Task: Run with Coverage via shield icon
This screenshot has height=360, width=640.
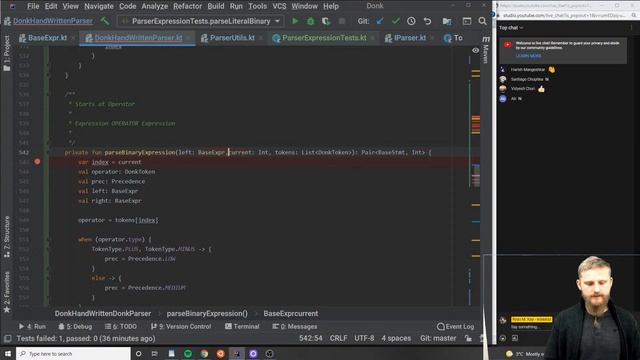Action: pyautogui.click(x=326, y=21)
